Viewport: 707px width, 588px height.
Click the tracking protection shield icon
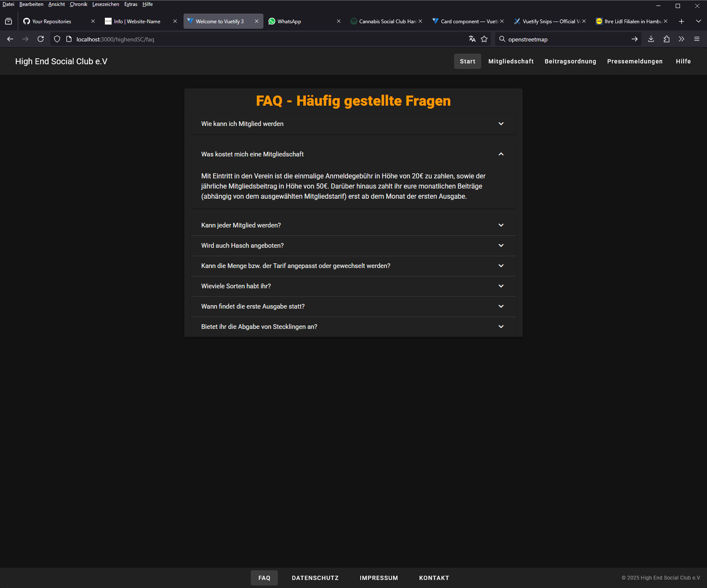(57, 39)
